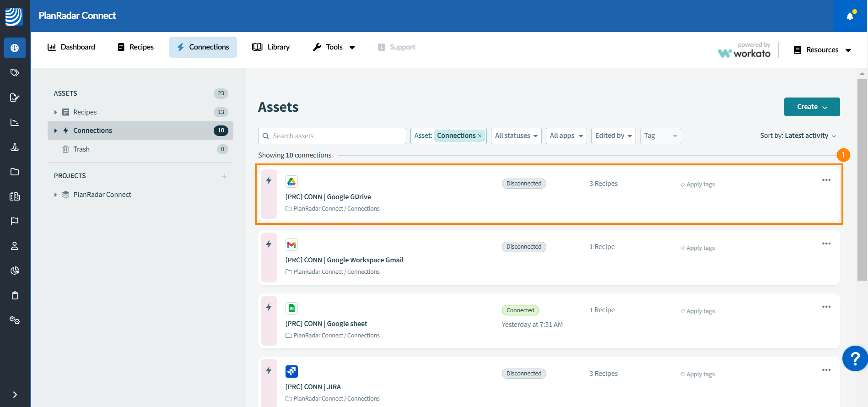Apply tags to Google sheet connection
Image resolution: width=868 pixels, height=407 pixels.
coord(697,311)
